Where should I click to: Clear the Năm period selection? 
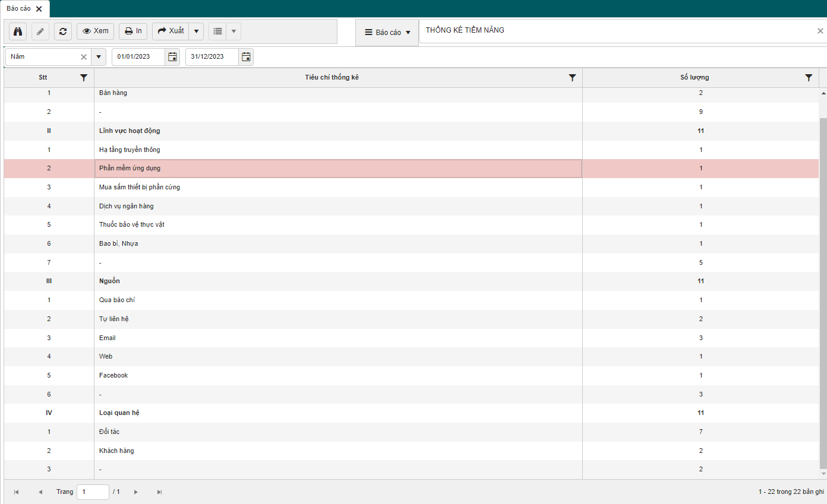[84, 57]
